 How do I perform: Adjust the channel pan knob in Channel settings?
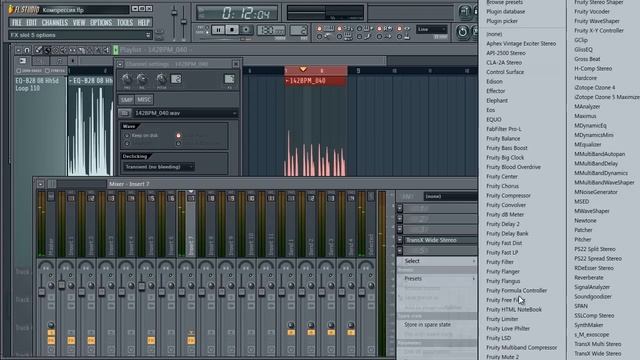127,79
